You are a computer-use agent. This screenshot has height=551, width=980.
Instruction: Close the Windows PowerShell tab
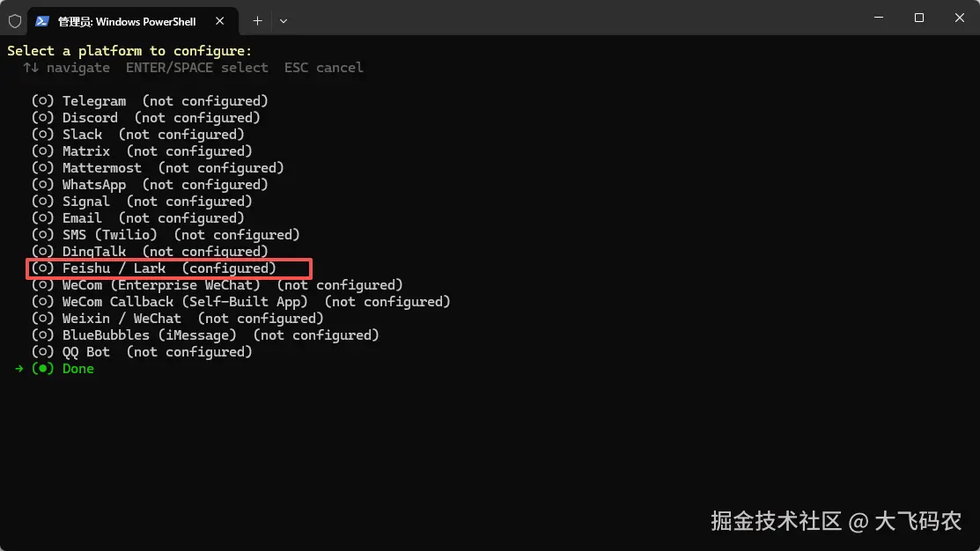coord(219,21)
